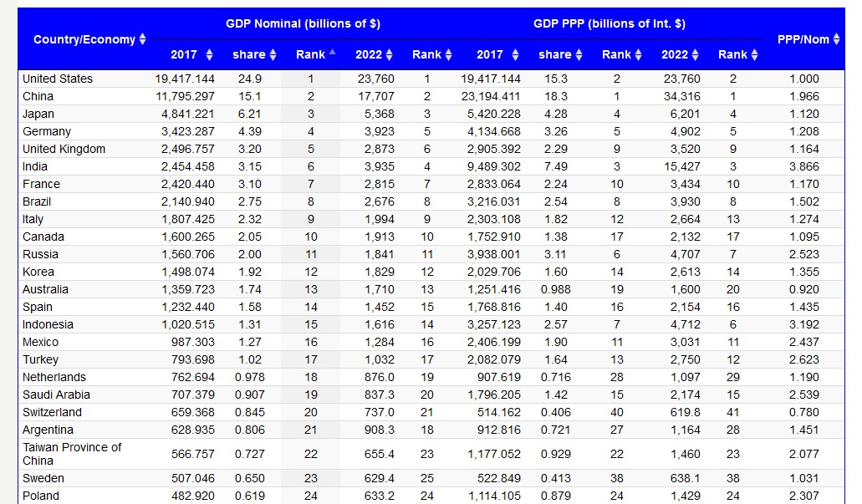
Task: Sort by GDP Nominal 2022 column arrows
Action: tap(390, 54)
